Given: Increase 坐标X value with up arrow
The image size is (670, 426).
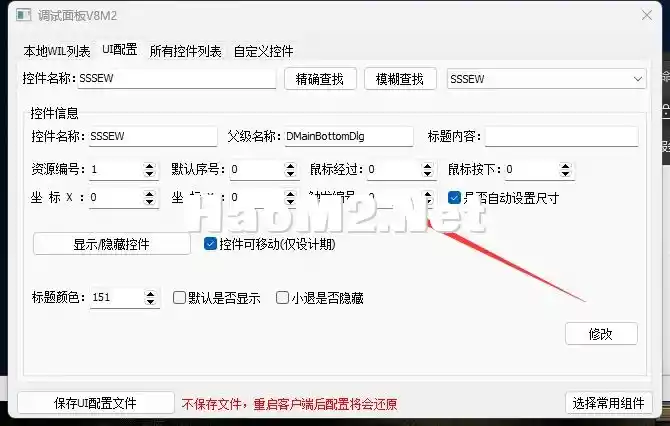Looking at the screenshot, I should coord(149,194).
